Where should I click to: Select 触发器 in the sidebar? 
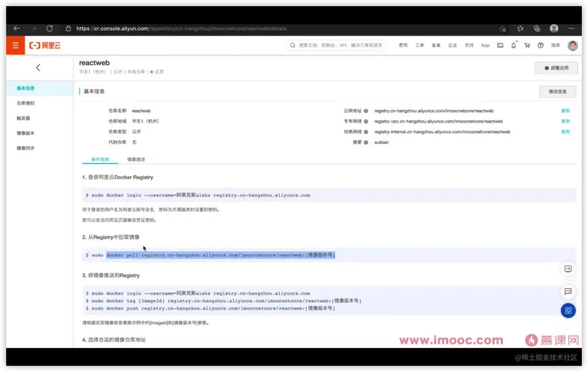coord(23,118)
